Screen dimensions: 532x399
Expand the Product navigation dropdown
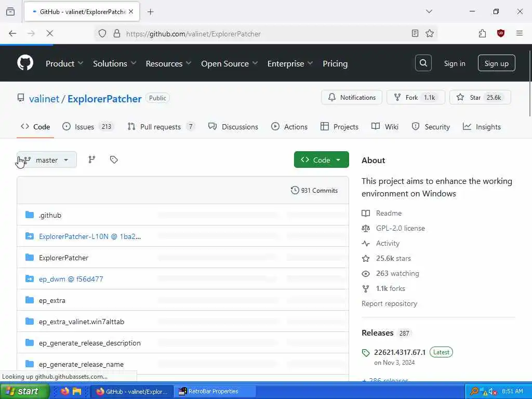click(x=64, y=63)
